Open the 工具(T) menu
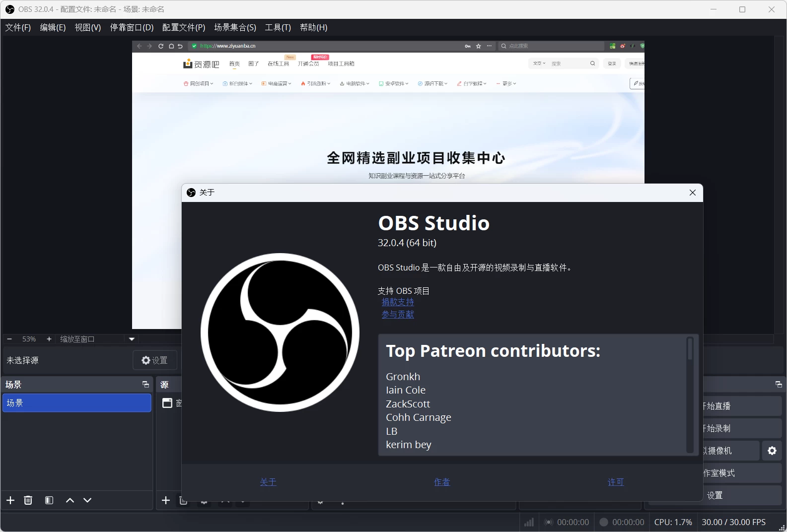 click(278, 27)
